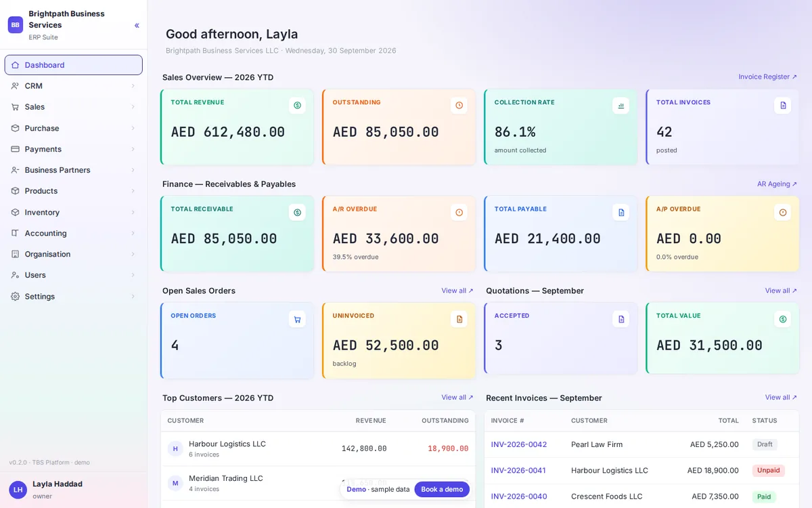Expand the Organisation menu chevron
812x508 pixels.
(133, 254)
